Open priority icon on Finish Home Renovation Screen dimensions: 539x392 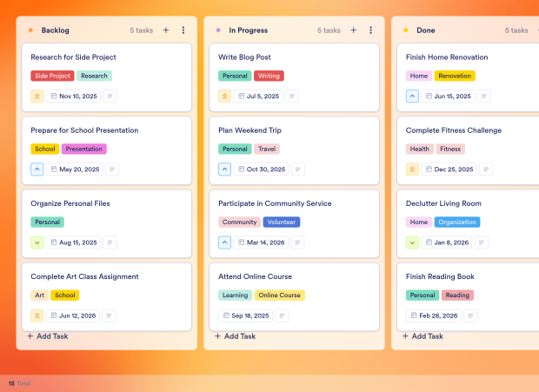pyautogui.click(x=412, y=96)
